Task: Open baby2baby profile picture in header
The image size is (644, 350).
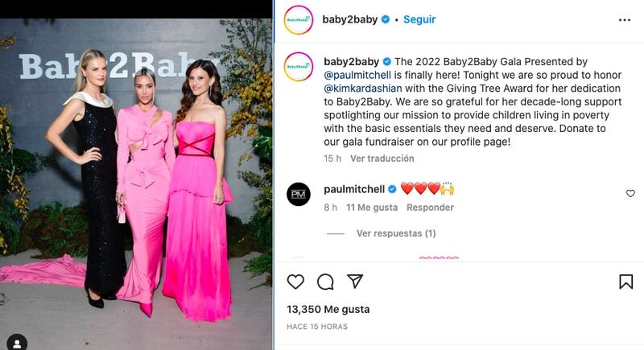Action: click(x=299, y=19)
